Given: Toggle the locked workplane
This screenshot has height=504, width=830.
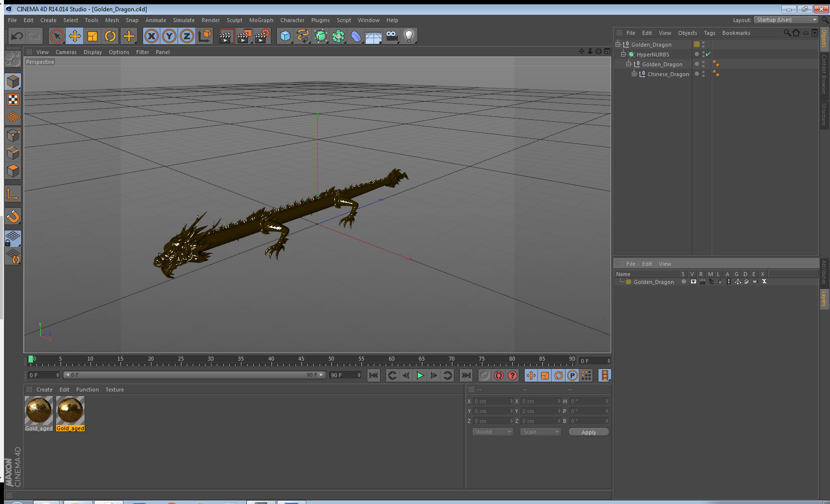Looking at the screenshot, I should [13, 239].
